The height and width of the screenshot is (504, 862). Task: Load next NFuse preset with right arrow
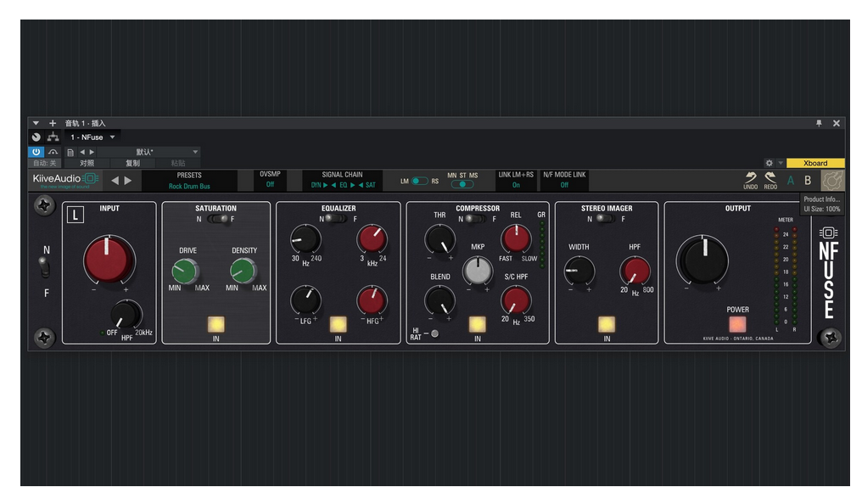tap(128, 180)
